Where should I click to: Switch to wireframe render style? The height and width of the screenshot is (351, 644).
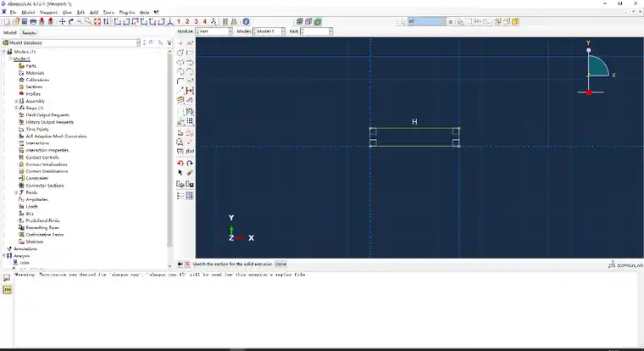(300, 21)
